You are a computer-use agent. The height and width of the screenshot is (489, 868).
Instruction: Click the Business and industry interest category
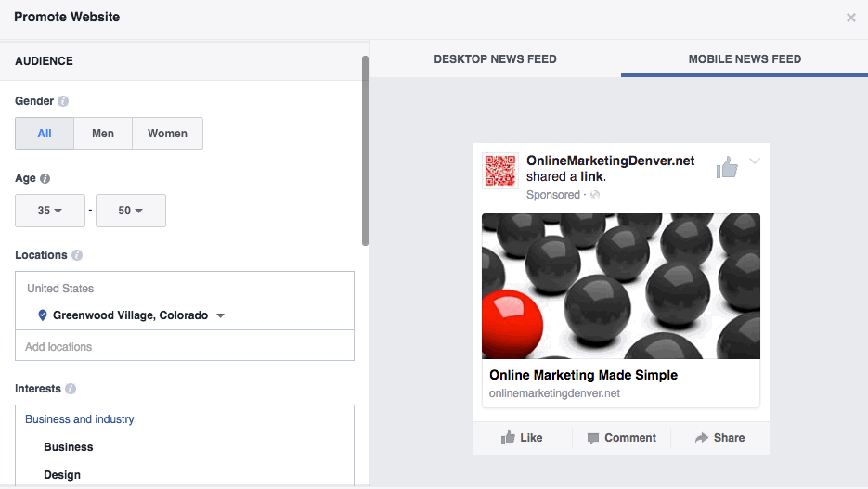point(79,419)
